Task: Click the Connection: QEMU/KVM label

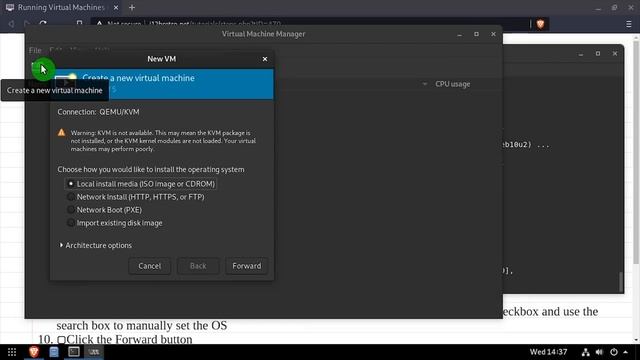Action: pyautogui.click(x=98, y=112)
